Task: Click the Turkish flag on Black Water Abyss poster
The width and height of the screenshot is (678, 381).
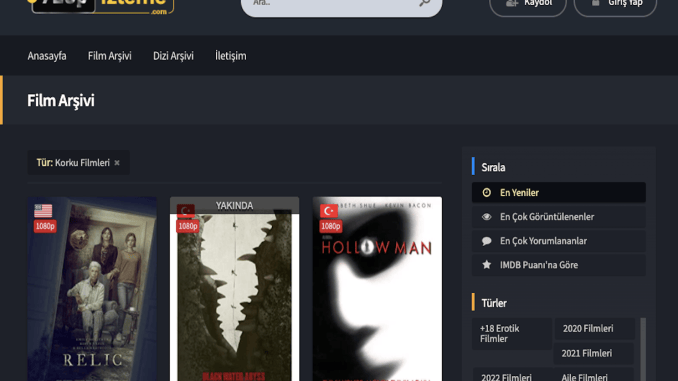Action: click(x=186, y=210)
